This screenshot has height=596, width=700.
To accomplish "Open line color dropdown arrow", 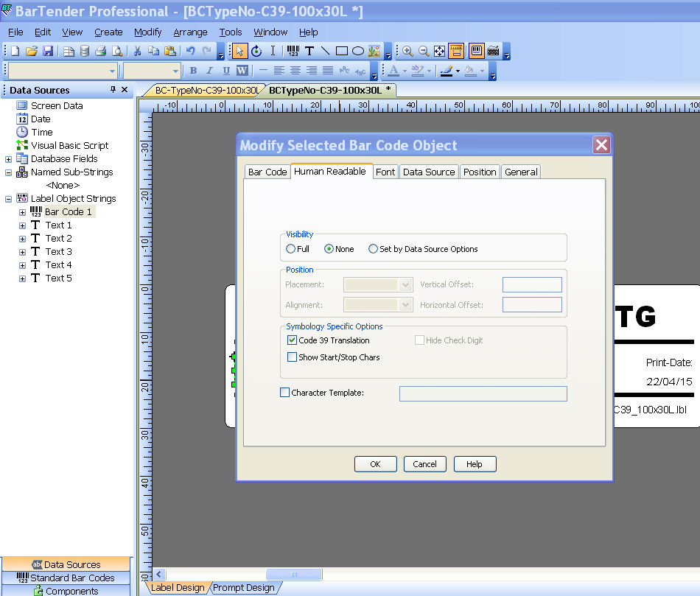I will (458, 71).
